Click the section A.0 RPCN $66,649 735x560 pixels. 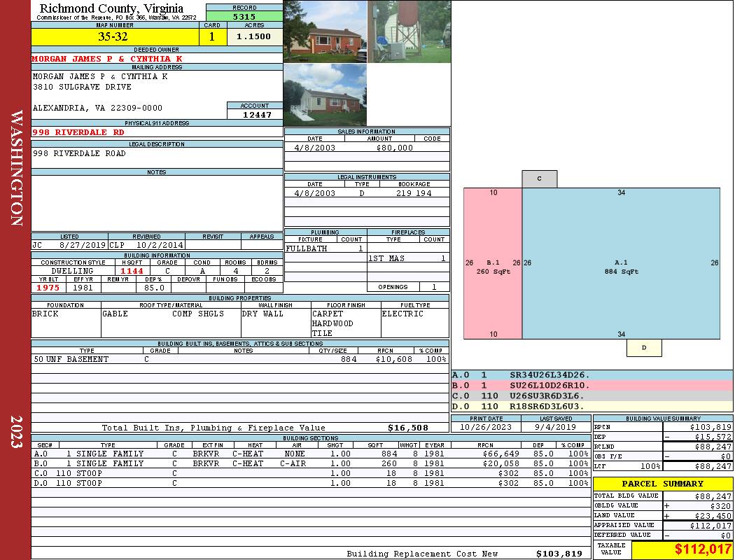[x=500, y=454]
